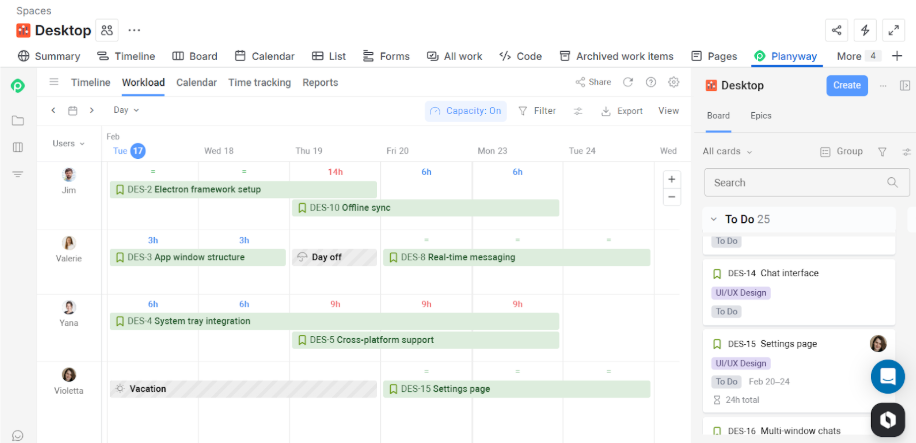Enter full screen with the expand arrows icon

point(893,30)
